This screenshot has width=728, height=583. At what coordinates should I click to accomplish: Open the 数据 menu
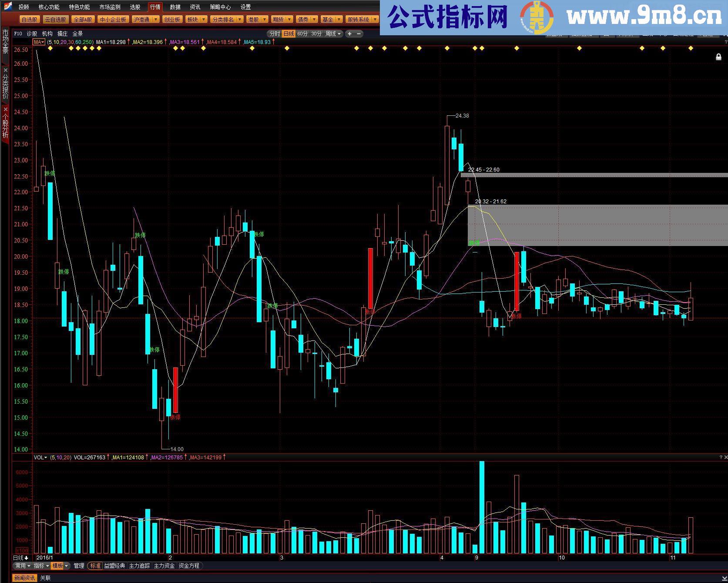click(x=175, y=7)
